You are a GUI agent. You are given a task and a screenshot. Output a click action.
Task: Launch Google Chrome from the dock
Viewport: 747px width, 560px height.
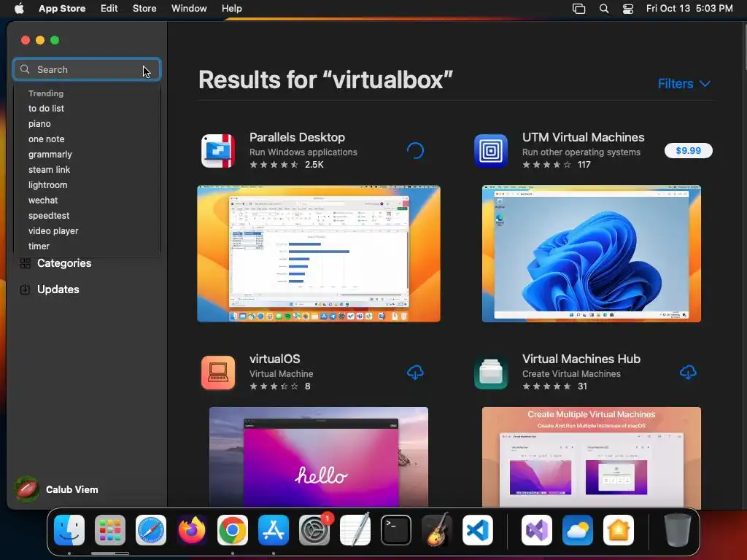tap(233, 530)
